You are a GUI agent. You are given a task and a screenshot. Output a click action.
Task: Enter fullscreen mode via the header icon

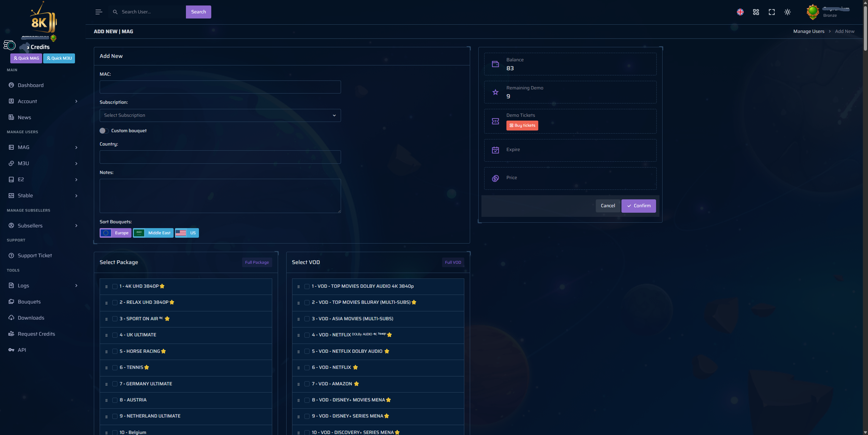coord(771,12)
